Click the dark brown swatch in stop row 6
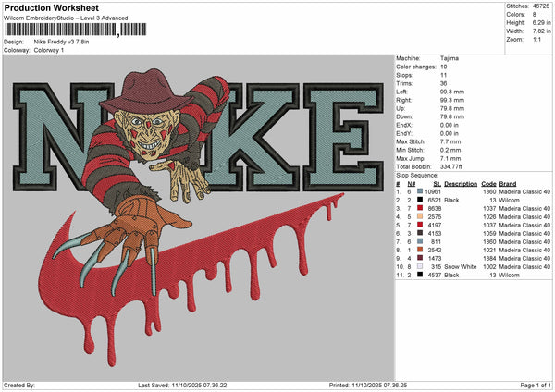The image size is (555, 392). [420, 233]
